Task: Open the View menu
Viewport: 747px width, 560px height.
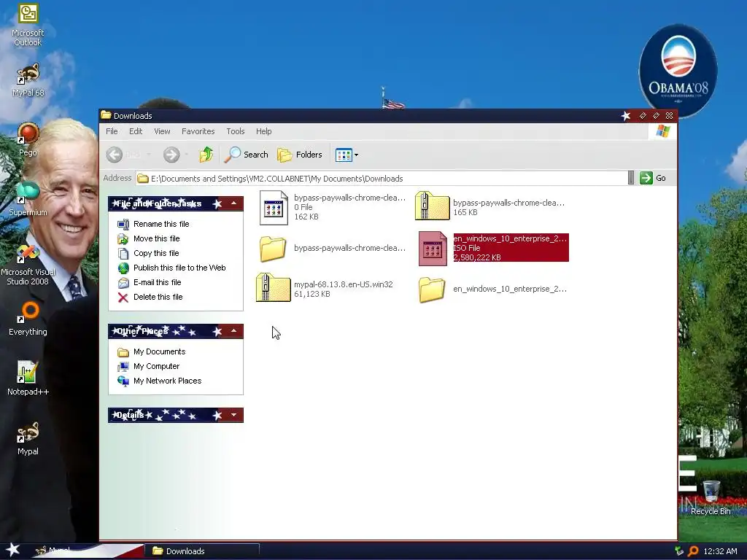Action: [x=162, y=131]
